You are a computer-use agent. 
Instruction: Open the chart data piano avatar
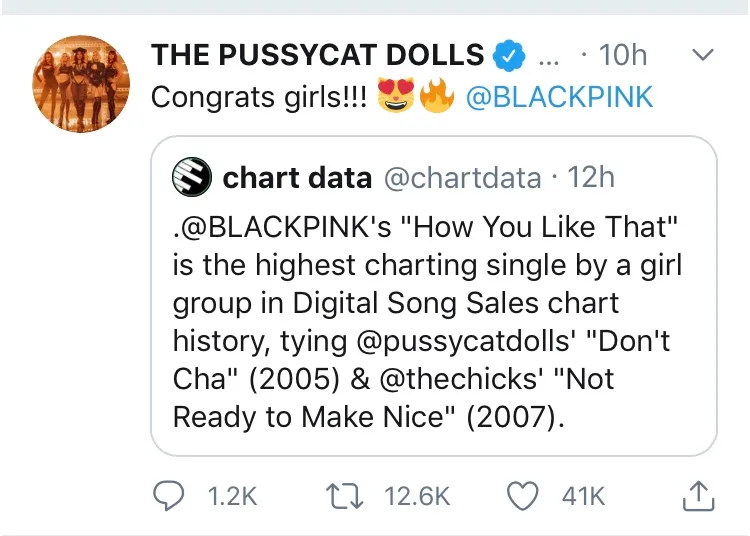192,177
